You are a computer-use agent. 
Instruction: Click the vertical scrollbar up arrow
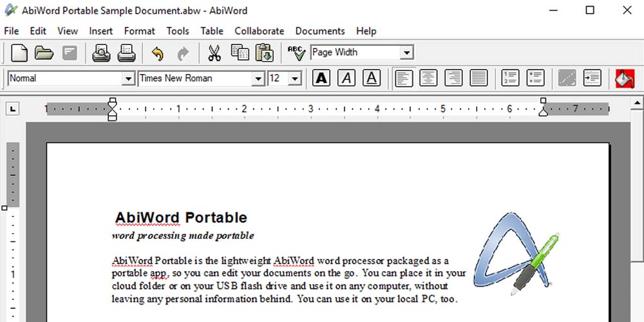[x=638, y=103]
